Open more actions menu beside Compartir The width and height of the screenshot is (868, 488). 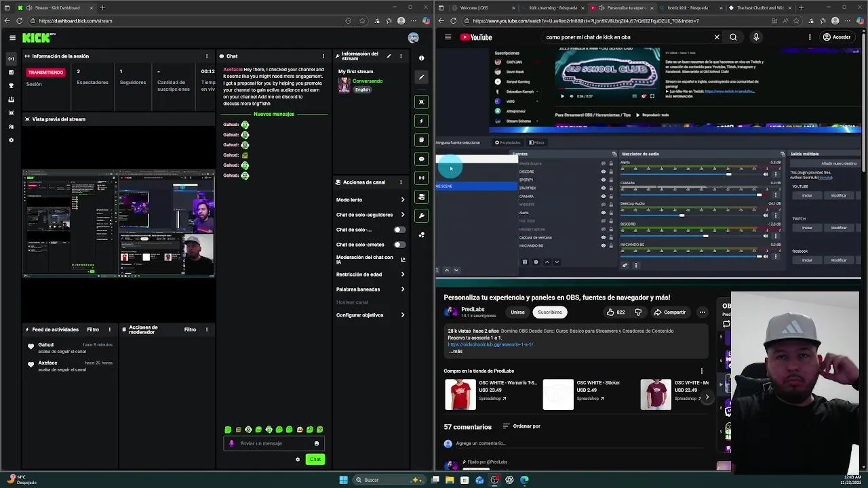tap(703, 312)
